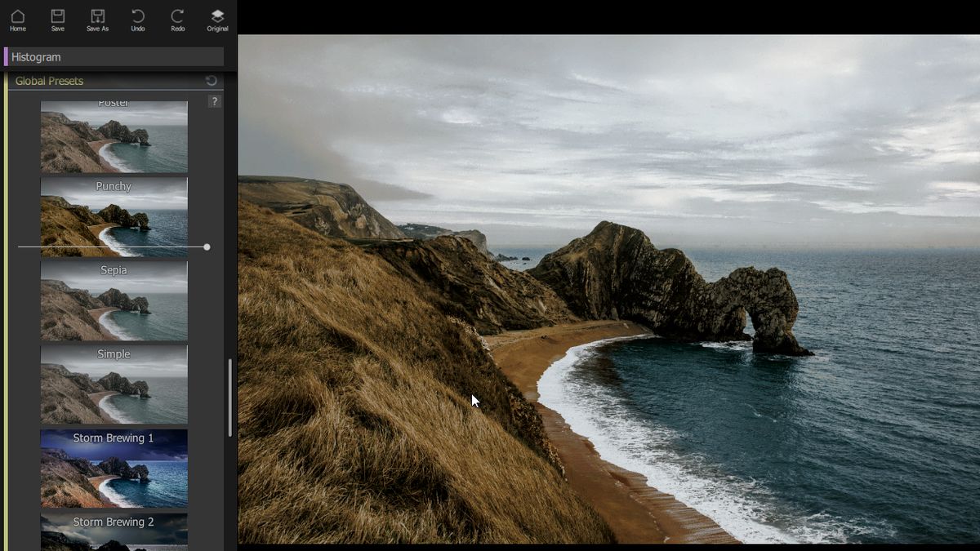Click the presets list vertical scrollbar
The image size is (980, 551).
pos(229,398)
